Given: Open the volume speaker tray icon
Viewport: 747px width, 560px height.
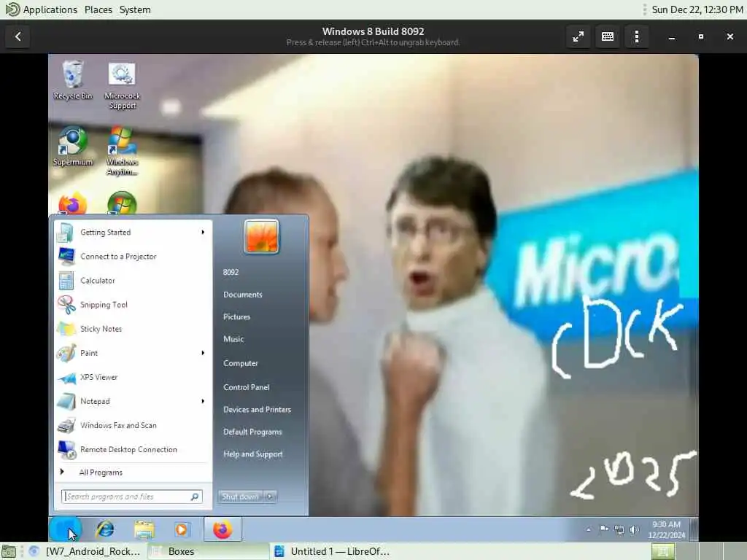Looking at the screenshot, I should 634,529.
